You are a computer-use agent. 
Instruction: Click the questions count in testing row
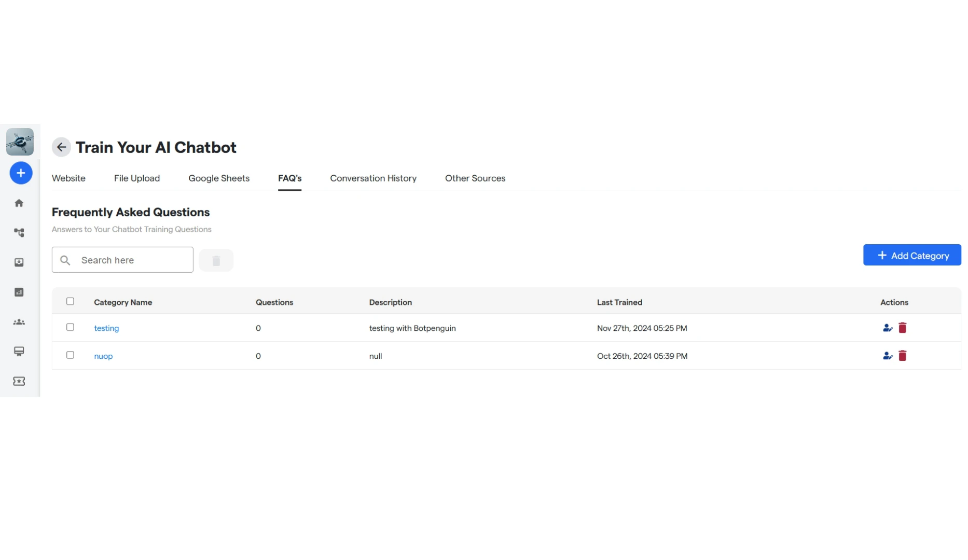point(258,328)
